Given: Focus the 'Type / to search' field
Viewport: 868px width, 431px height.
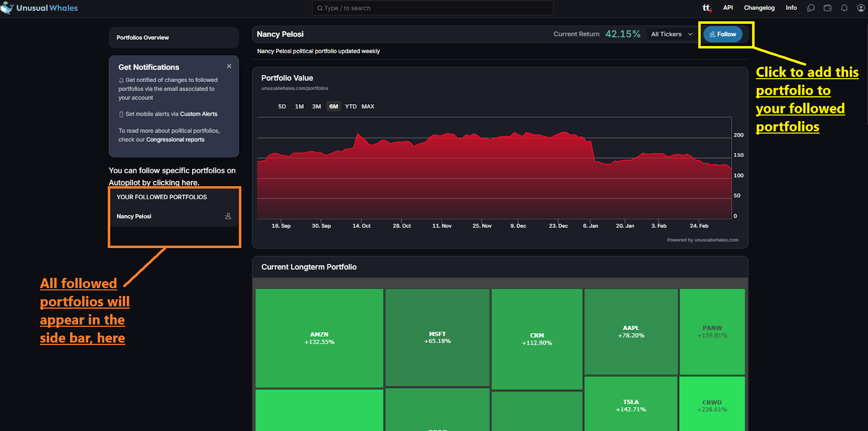Looking at the screenshot, I should tap(432, 8).
